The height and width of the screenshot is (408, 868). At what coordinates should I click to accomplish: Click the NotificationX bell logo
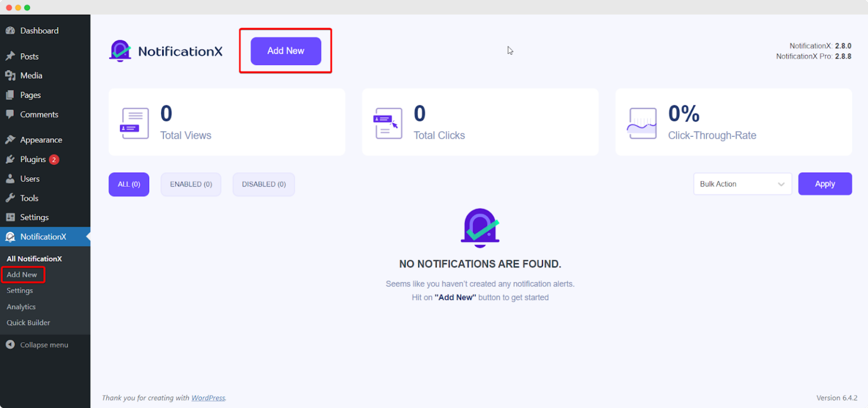[119, 51]
